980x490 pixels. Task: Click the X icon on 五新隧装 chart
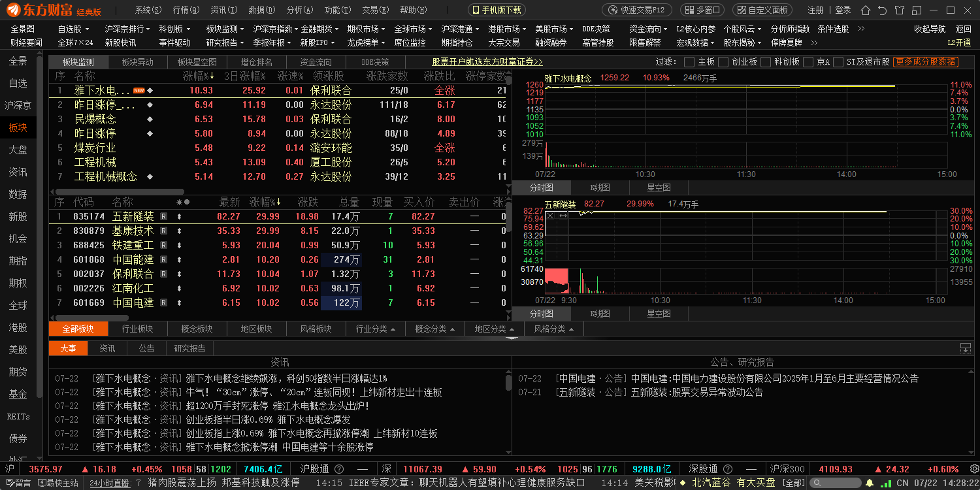[x=550, y=216]
